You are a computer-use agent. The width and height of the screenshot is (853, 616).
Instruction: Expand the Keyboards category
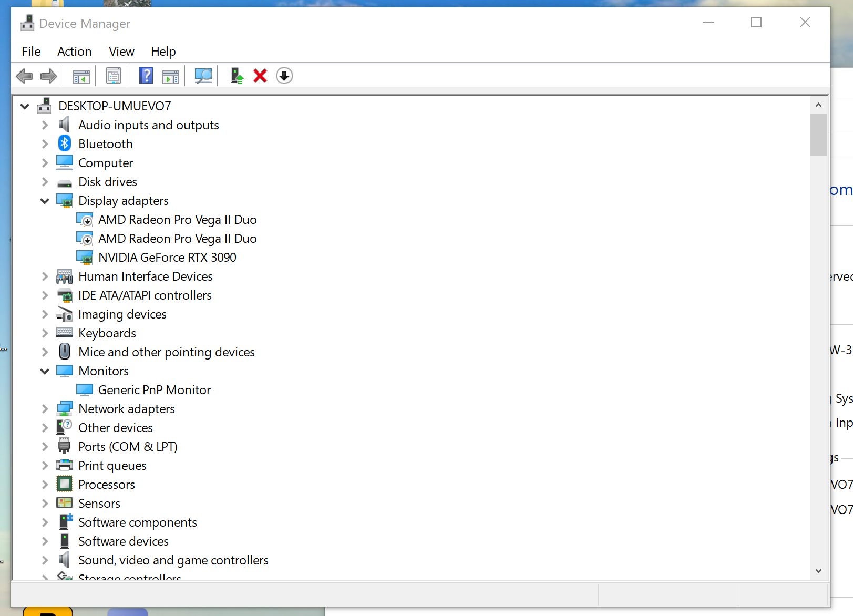[45, 333]
